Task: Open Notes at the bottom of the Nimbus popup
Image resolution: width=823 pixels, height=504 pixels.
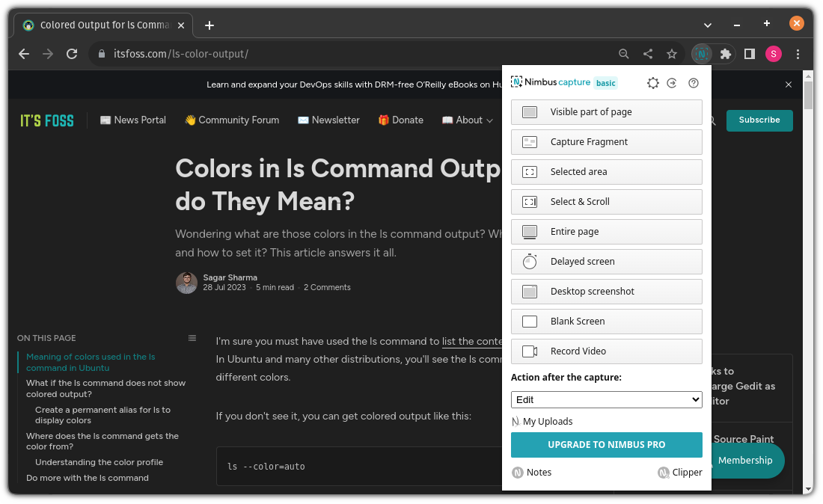Action: click(x=532, y=472)
